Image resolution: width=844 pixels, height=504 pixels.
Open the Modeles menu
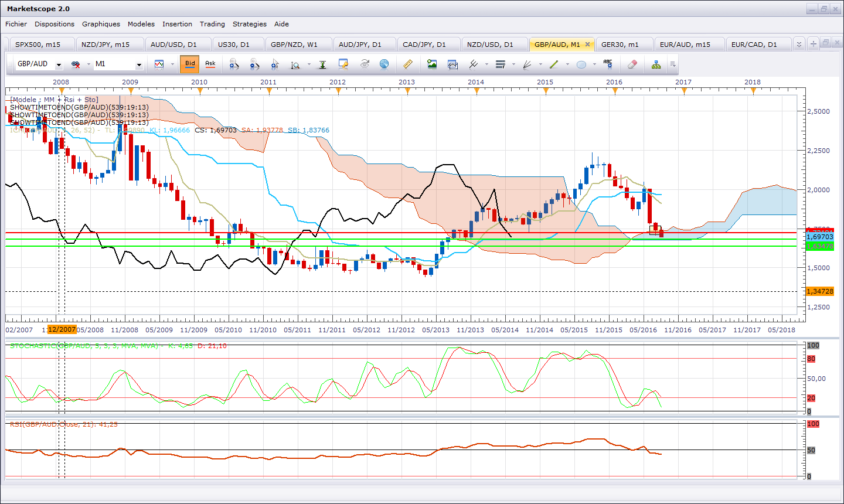[141, 24]
